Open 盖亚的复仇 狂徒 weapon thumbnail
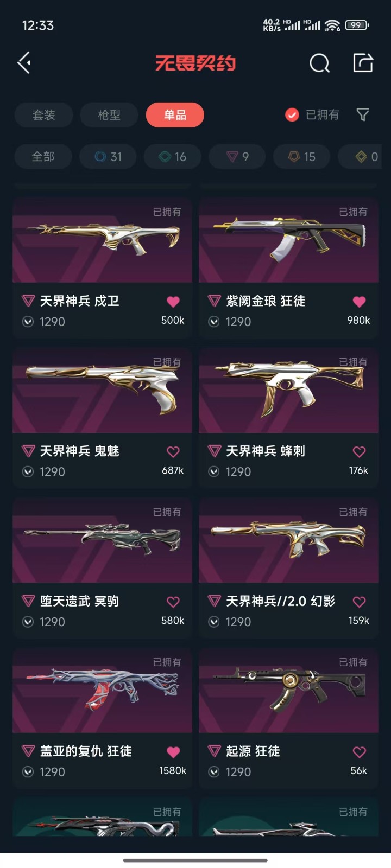Image resolution: width=391 pixels, height=868 pixels. coord(102,691)
